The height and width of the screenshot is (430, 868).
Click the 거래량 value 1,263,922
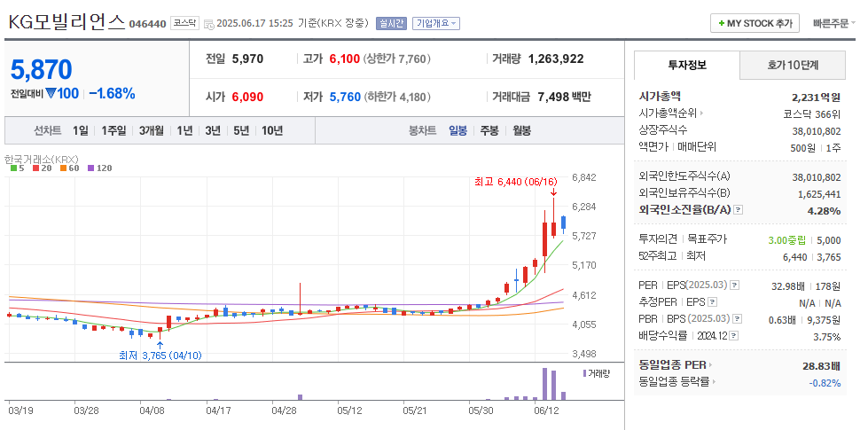556,59
